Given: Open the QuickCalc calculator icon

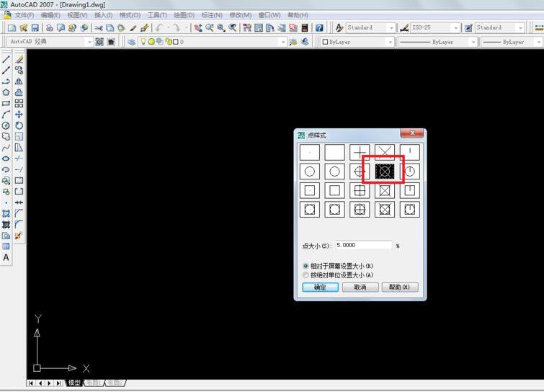Looking at the screenshot, I should [x=305, y=28].
